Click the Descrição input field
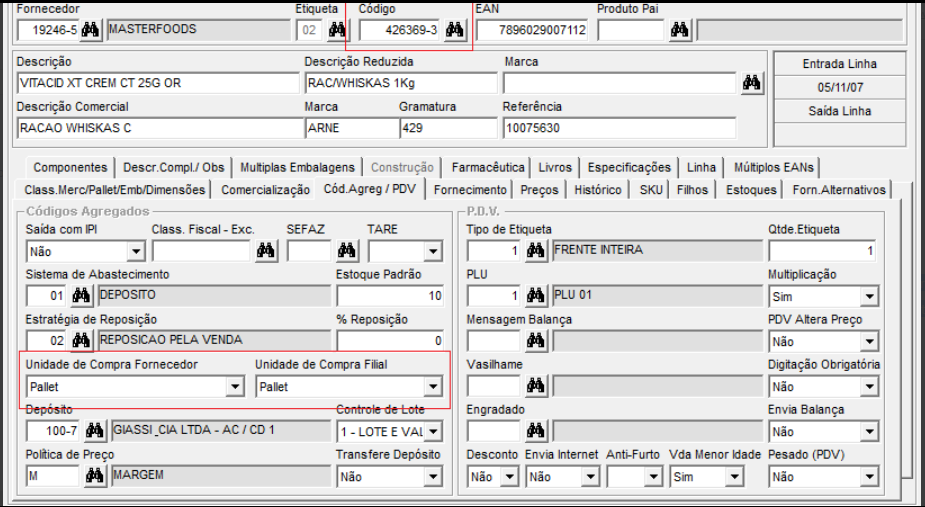925x507 pixels. coord(158,83)
